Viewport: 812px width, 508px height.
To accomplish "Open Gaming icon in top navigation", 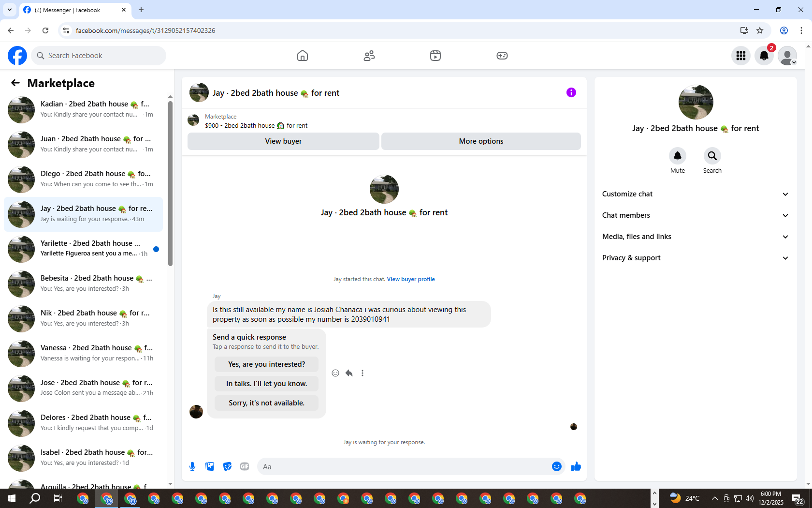I will (502, 56).
